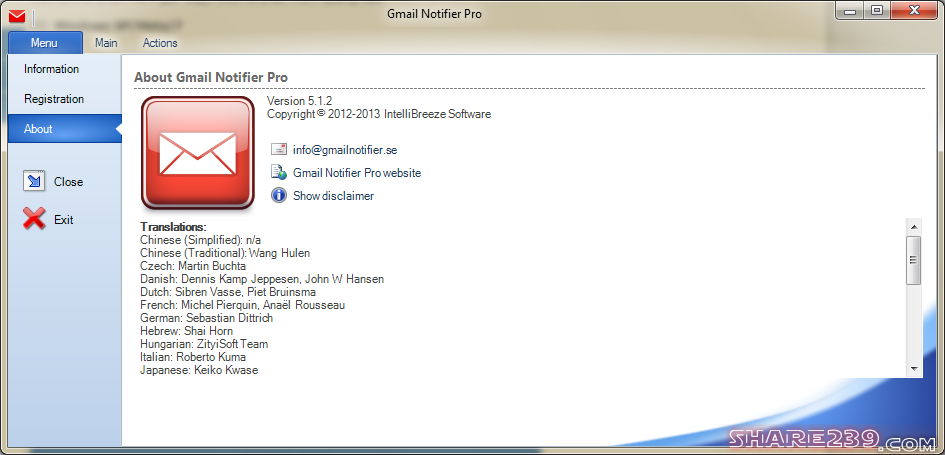Image resolution: width=945 pixels, height=455 pixels.
Task: Click the Copyright 2012-2013 IntelliBreeze Software line
Action: click(379, 113)
